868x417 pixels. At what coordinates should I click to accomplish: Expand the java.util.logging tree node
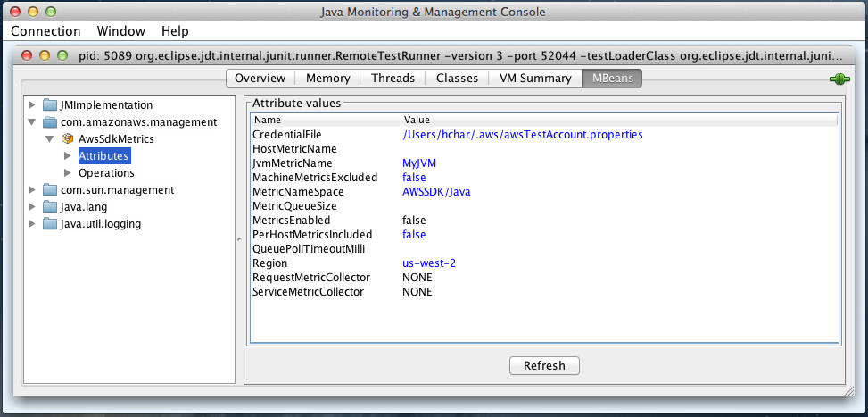31,224
